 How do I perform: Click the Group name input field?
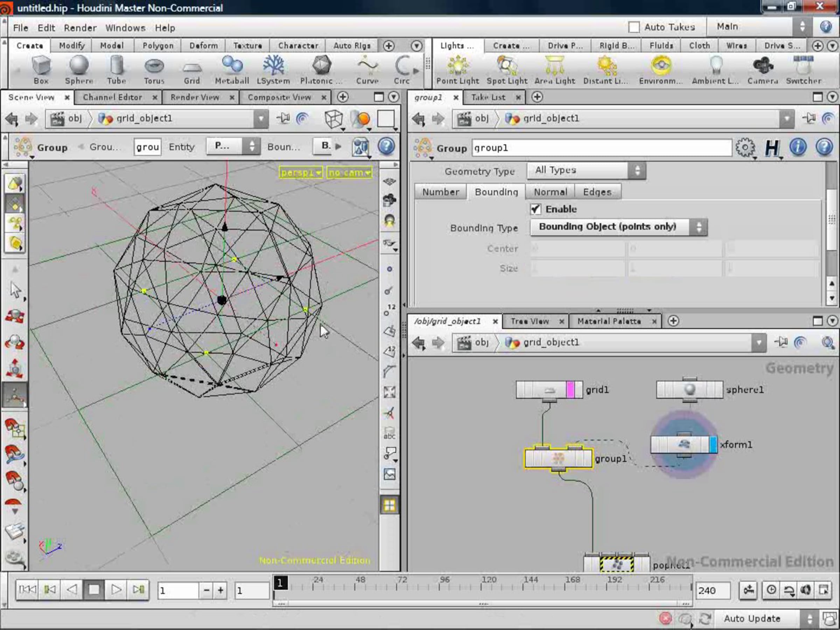[x=602, y=148]
